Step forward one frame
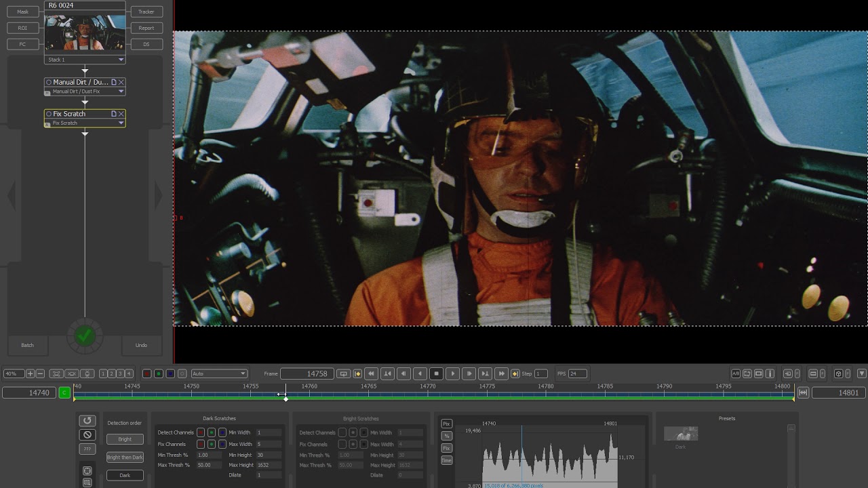This screenshot has width=868, height=488. [x=469, y=373]
